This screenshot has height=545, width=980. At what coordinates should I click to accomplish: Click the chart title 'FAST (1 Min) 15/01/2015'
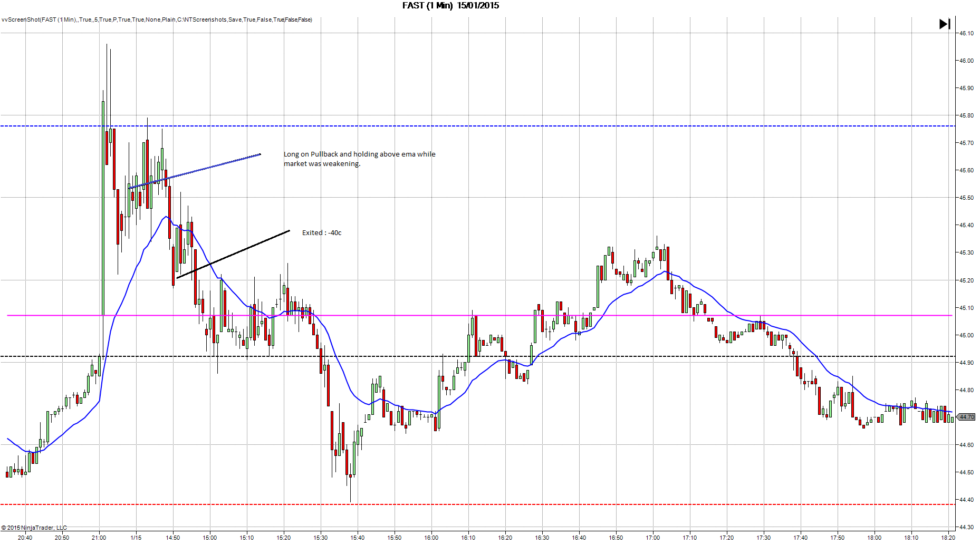450,5
